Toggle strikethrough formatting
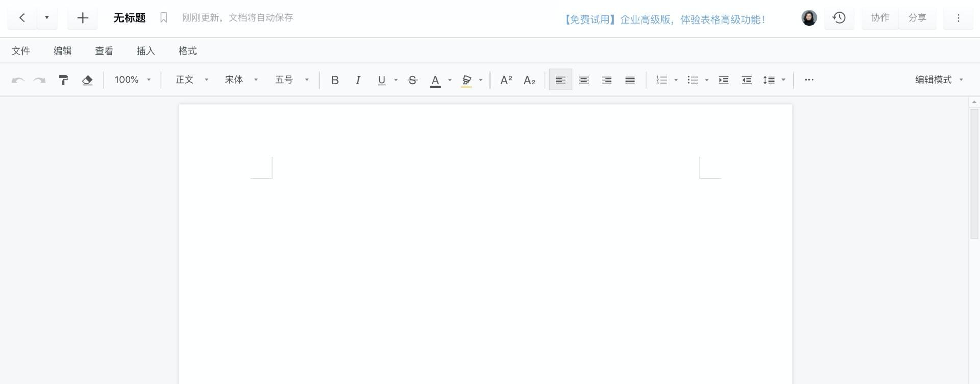This screenshot has width=980, height=384. [x=413, y=80]
